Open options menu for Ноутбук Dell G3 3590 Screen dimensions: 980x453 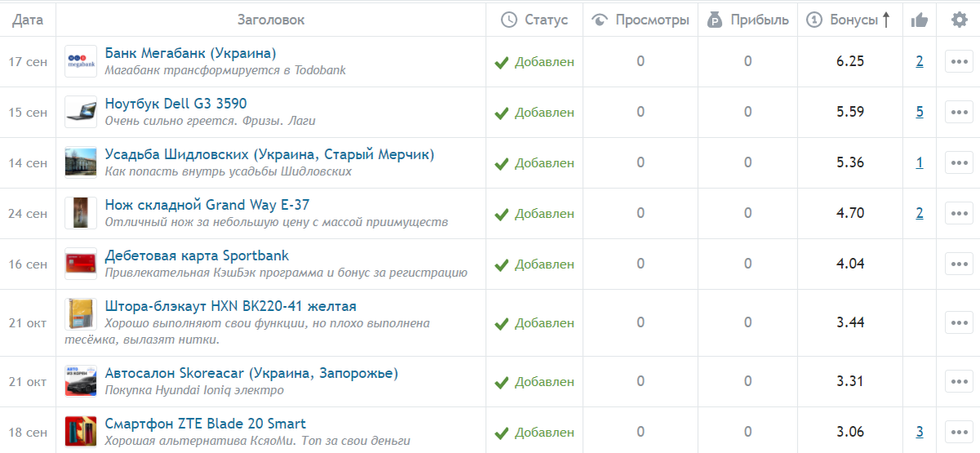pyautogui.click(x=959, y=113)
